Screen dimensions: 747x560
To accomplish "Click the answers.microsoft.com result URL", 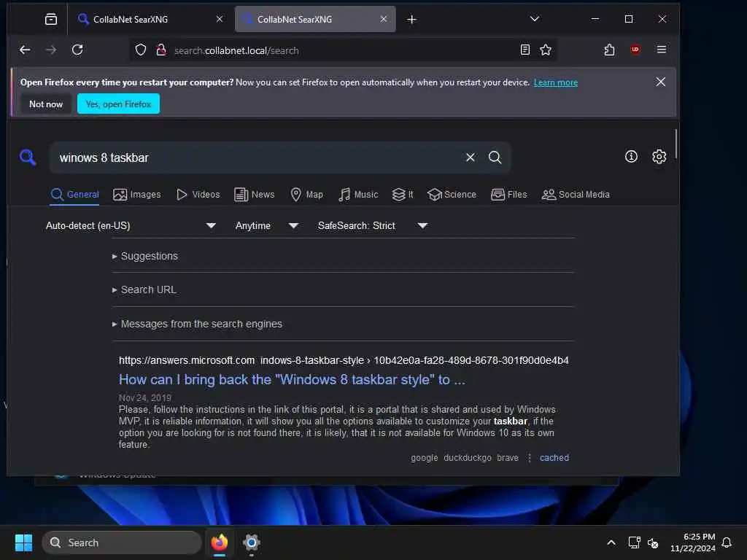I will (344, 360).
